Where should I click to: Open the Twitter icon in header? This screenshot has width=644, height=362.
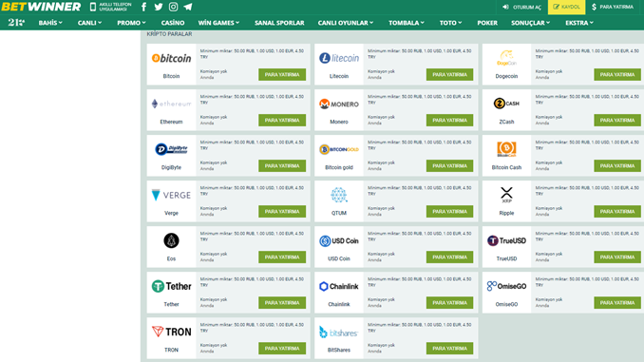point(158,7)
